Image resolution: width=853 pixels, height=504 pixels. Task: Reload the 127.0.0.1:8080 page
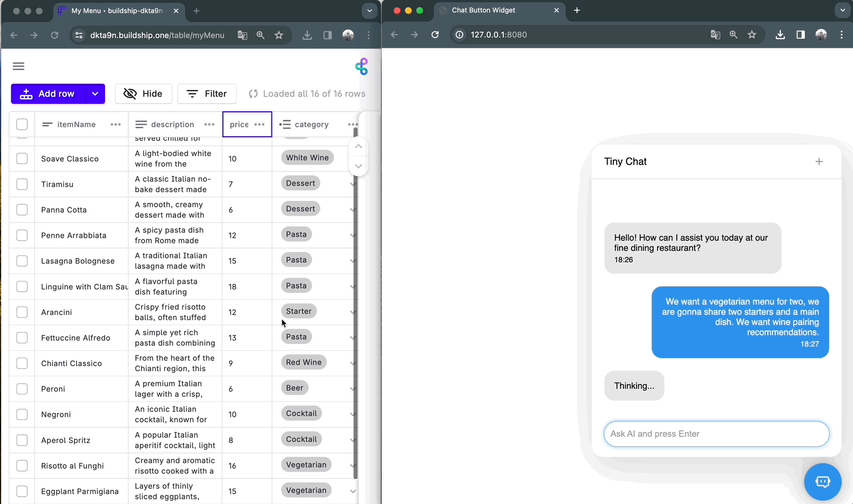435,35
